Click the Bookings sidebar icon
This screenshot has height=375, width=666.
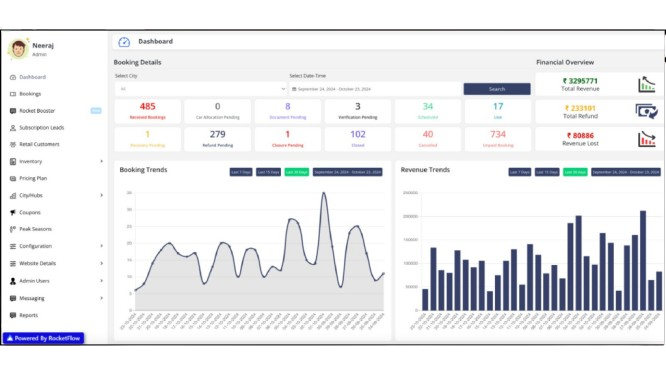(x=13, y=94)
